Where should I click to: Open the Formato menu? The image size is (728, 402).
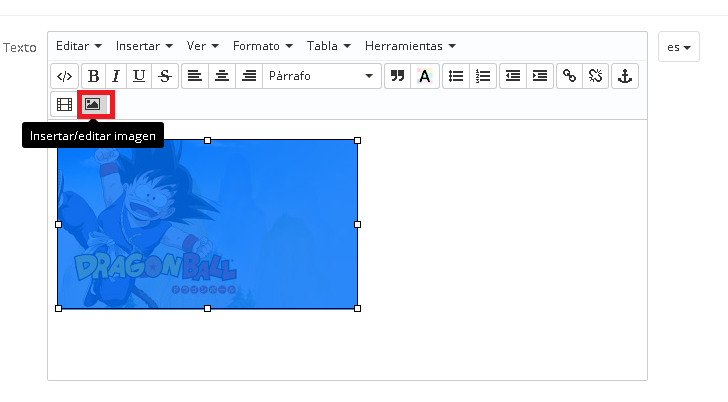tap(263, 46)
